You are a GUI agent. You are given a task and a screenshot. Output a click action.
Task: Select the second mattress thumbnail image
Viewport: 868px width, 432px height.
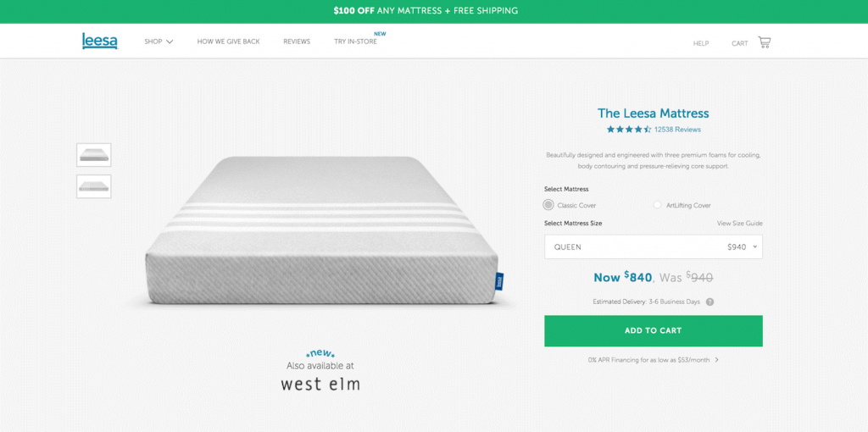94,186
